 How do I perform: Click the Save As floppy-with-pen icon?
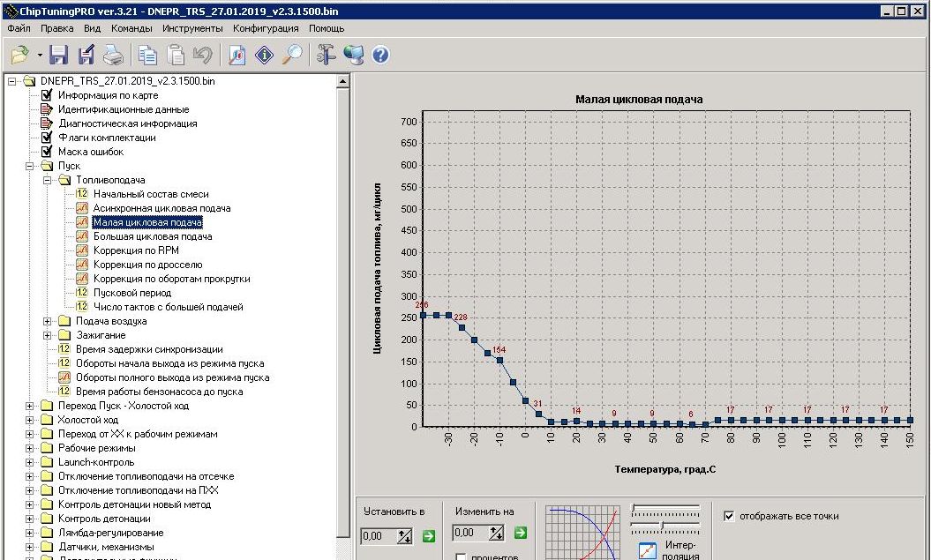86,56
